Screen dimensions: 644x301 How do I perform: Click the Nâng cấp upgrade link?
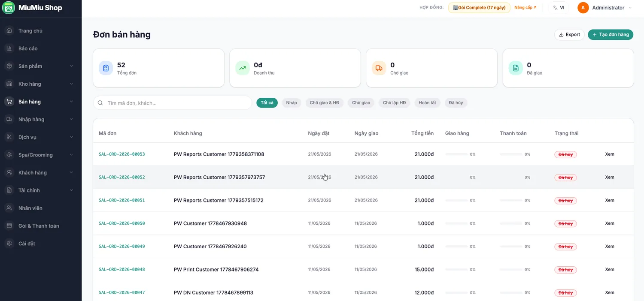pos(526,8)
